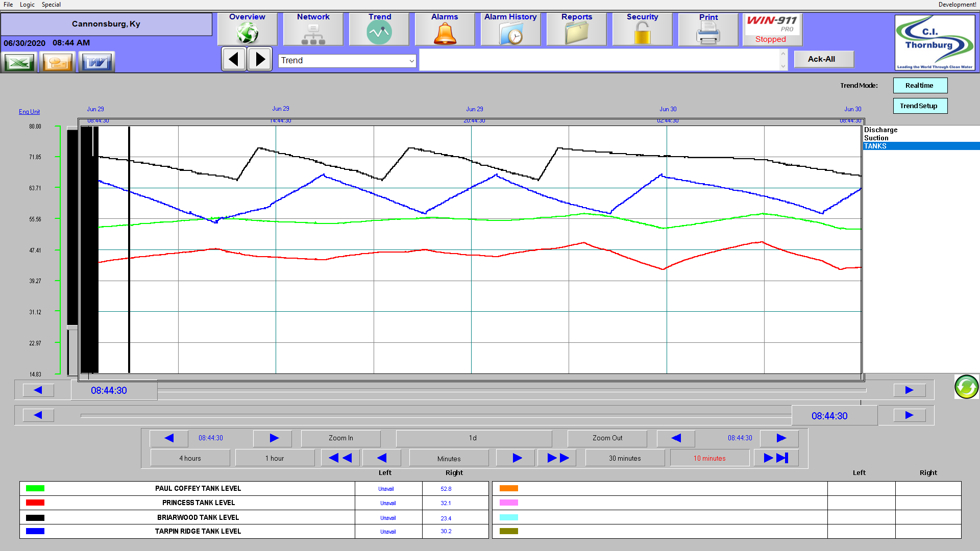The image size is (980, 551).
Task: Click the PAUL COFFEY TANK LEVEL label
Action: [x=198, y=489]
